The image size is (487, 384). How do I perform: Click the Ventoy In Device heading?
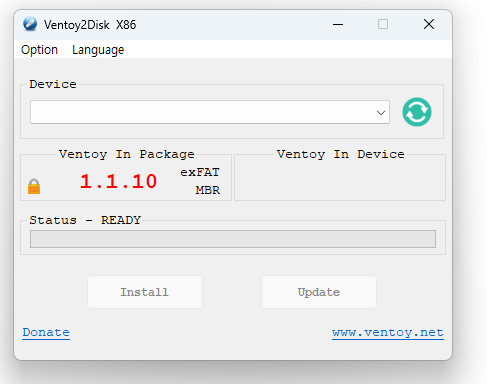pos(340,154)
